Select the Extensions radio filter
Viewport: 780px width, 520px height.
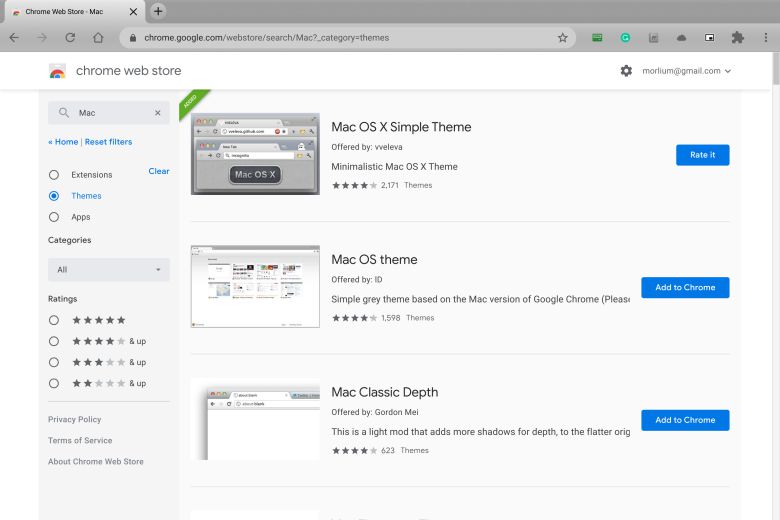click(54, 175)
